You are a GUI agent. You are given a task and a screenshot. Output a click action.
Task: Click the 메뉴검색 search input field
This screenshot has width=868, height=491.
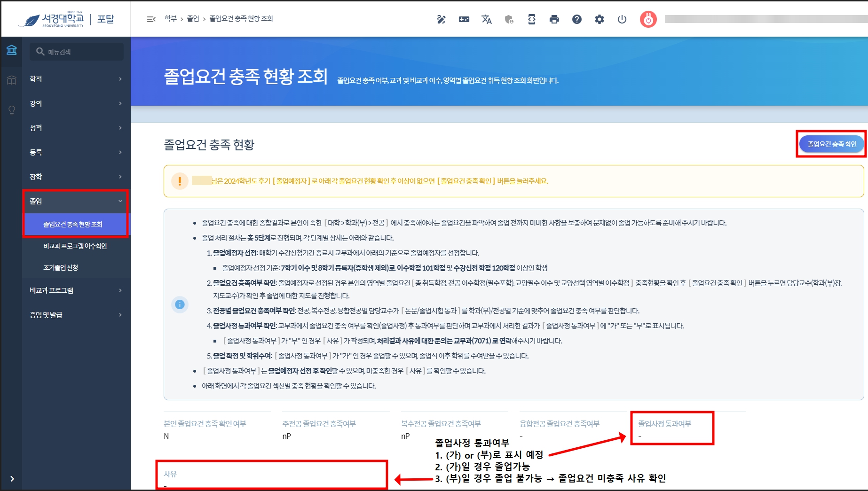(76, 52)
